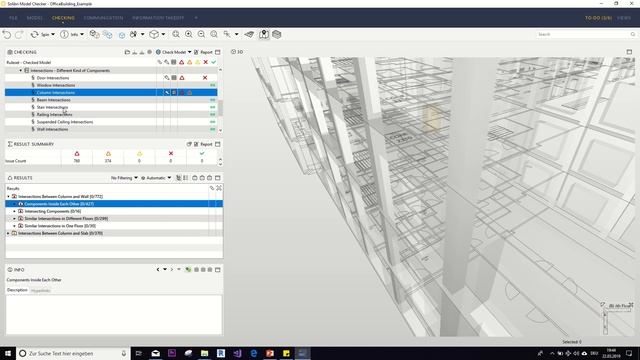This screenshot has height=360, width=640.
Task: Expand the Intersecting Components result
Action: click(x=15, y=211)
